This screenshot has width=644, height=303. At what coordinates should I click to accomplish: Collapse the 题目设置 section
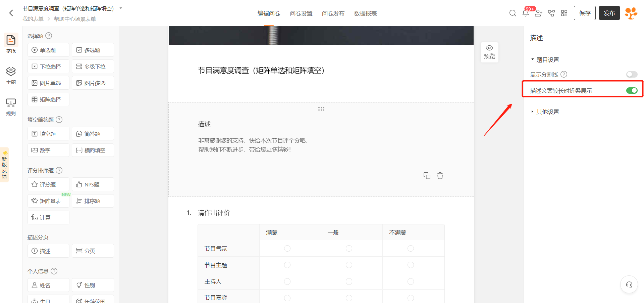click(x=532, y=60)
